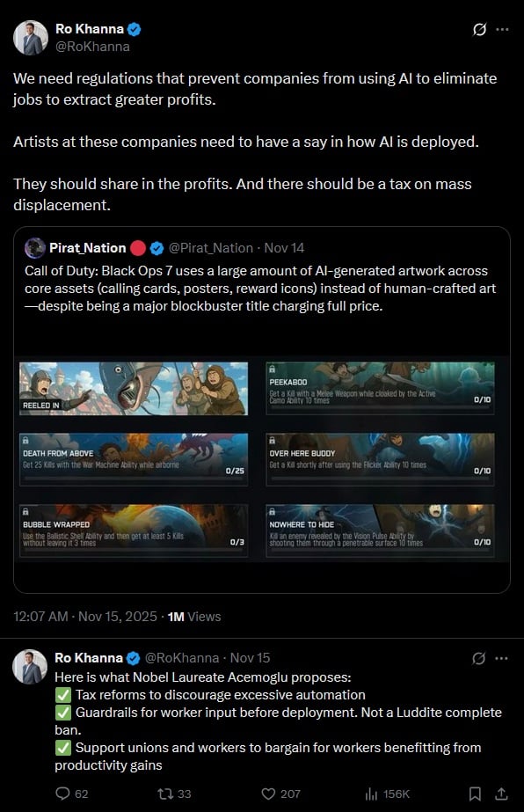This screenshot has height=812, width=524.
Task: Open the REELED IN calling card image
Action: 134,388
